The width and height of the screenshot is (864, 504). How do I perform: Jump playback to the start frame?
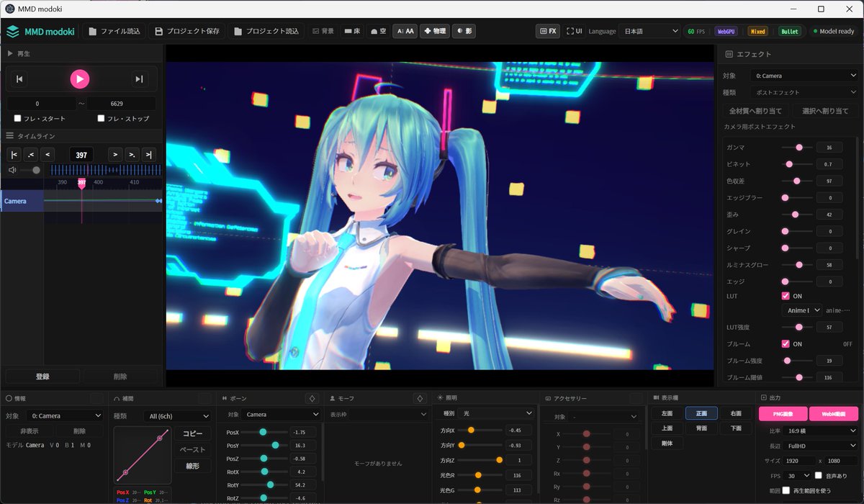(x=20, y=79)
